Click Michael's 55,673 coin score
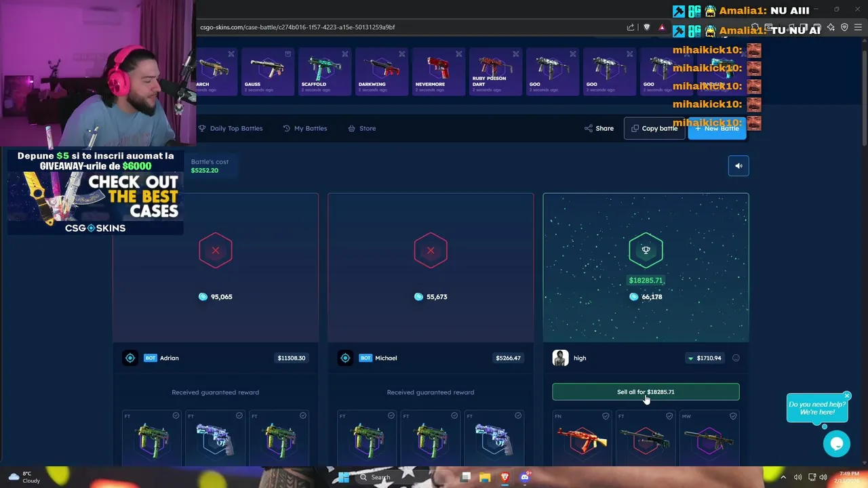 coord(431,297)
